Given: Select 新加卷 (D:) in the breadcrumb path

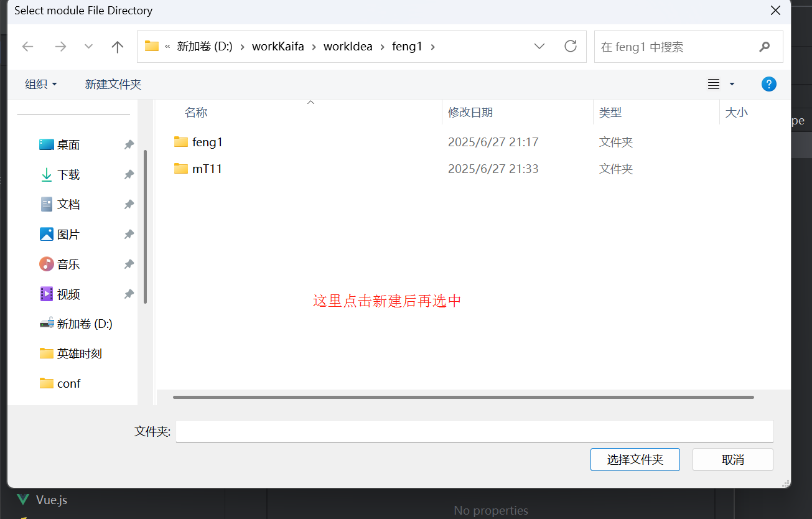Looking at the screenshot, I should click(205, 47).
